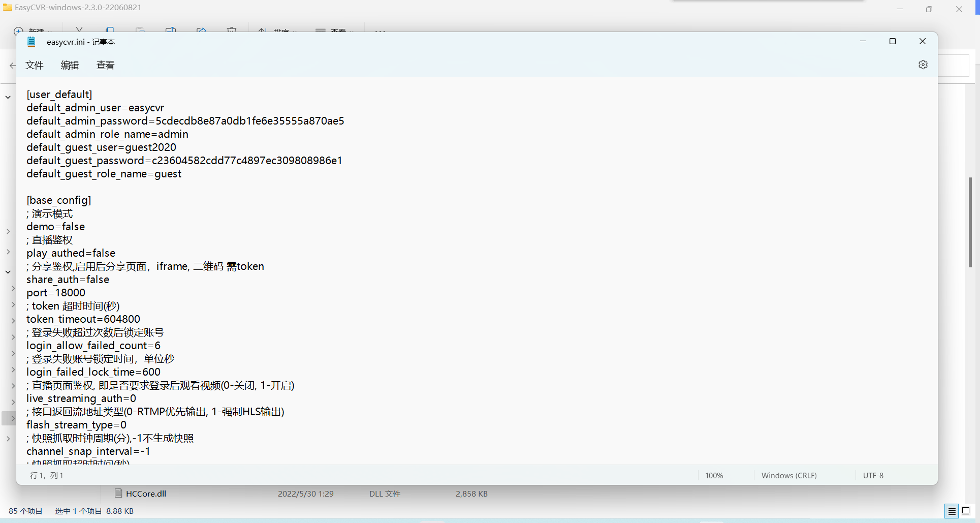
Task: Click the ; 快照抓取时钟周期 comment line
Action: pos(110,438)
